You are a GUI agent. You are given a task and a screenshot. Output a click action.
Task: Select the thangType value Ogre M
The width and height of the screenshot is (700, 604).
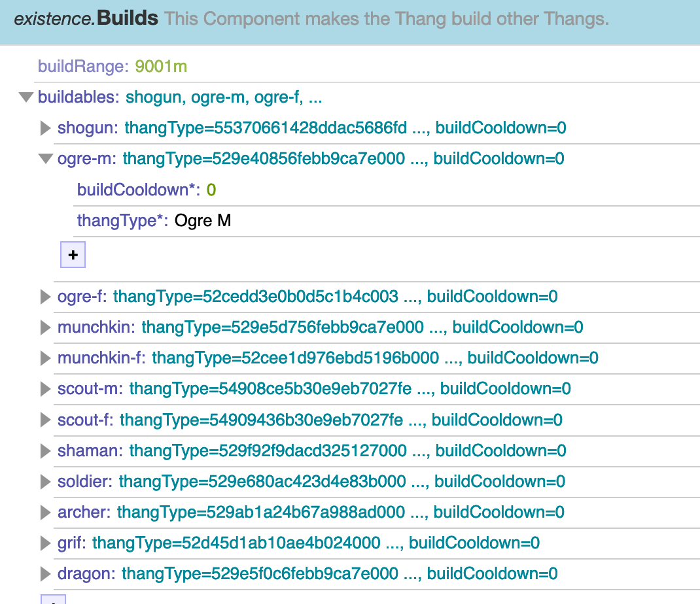click(x=203, y=221)
